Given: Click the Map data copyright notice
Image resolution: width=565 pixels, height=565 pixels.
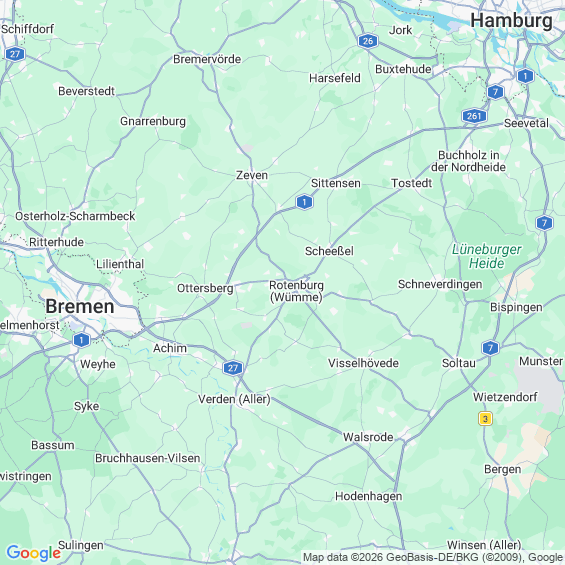Looking at the screenshot, I should (433, 557).
